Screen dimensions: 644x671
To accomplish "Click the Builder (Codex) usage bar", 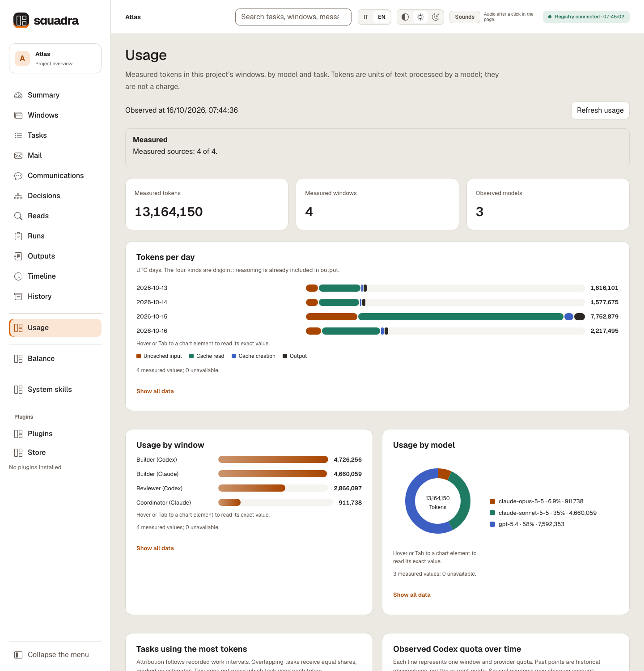I will 273,460.
